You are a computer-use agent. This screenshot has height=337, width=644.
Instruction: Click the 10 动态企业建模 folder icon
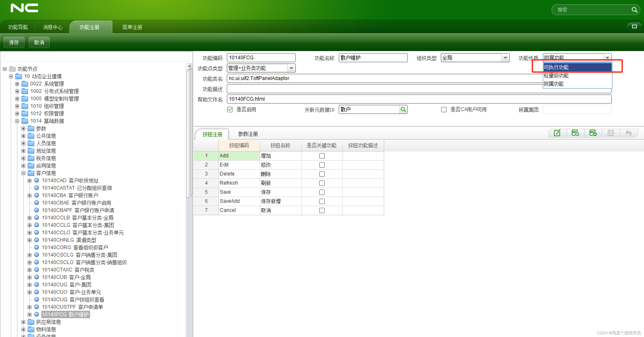tap(19, 76)
